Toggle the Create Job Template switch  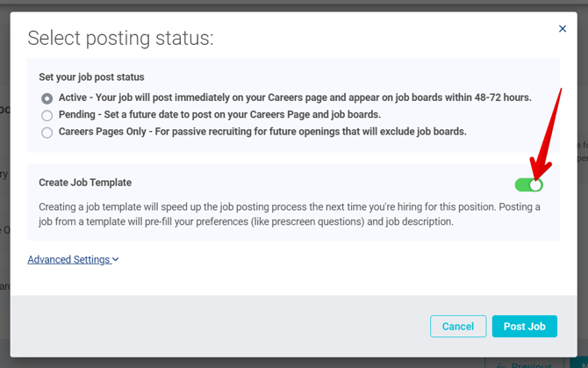[529, 184]
